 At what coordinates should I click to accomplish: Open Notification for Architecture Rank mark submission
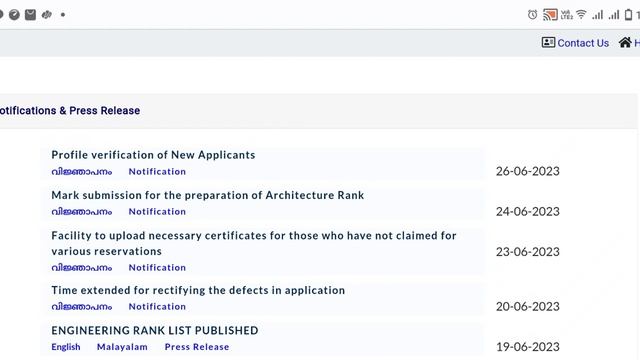(157, 212)
